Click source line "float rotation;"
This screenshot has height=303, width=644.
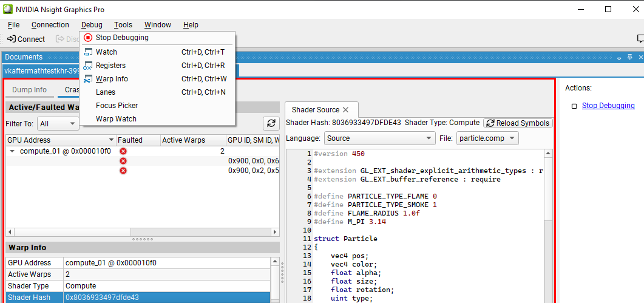point(362,290)
